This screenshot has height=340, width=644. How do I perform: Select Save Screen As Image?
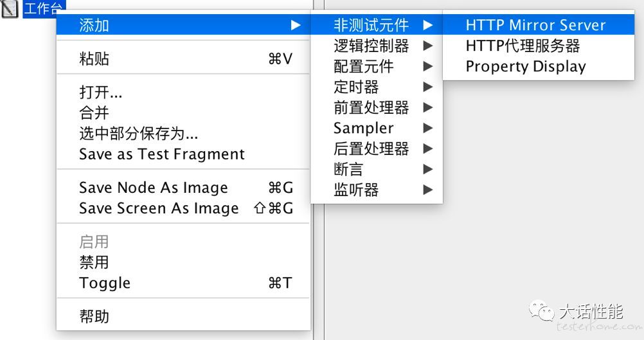(x=183, y=208)
